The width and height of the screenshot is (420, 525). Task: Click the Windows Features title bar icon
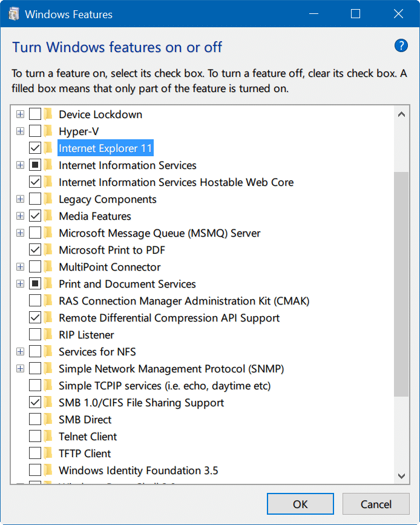pos(14,15)
